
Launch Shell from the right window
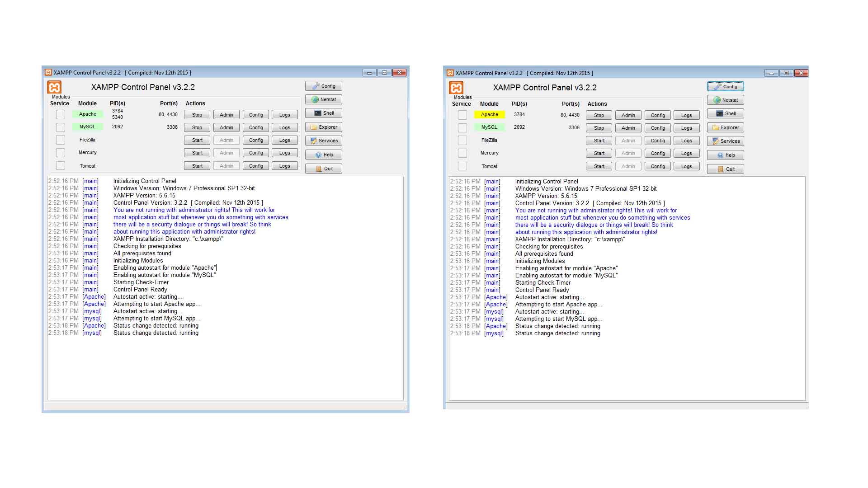[726, 113]
